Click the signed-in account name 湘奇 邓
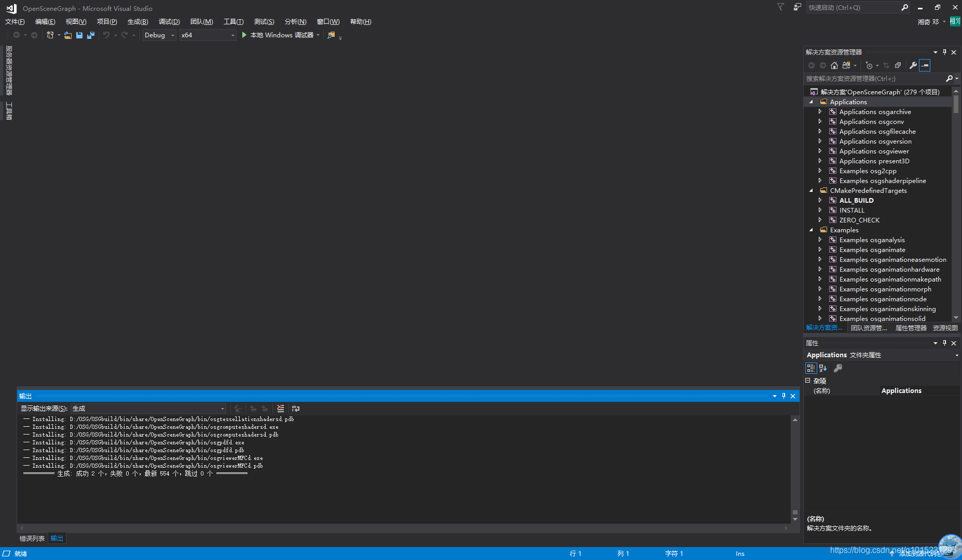 coord(928,22)
